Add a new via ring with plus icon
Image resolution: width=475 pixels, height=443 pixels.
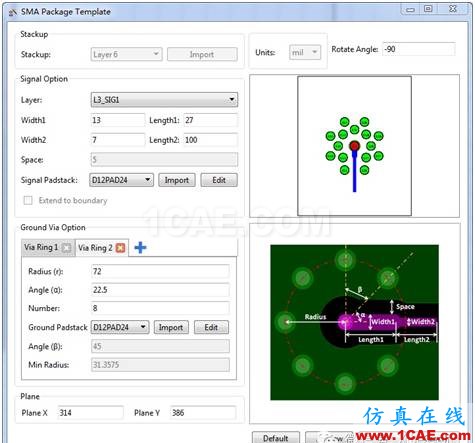(140, 248)
